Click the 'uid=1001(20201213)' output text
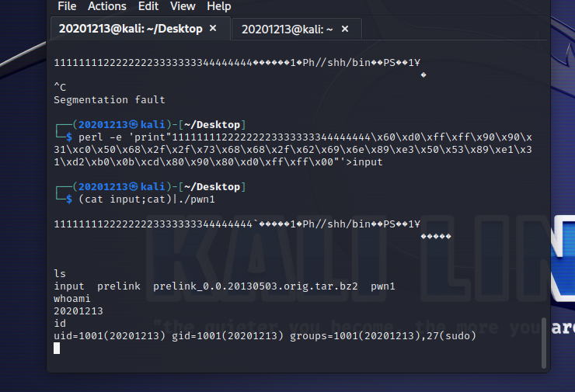 (x=110, y=336)
